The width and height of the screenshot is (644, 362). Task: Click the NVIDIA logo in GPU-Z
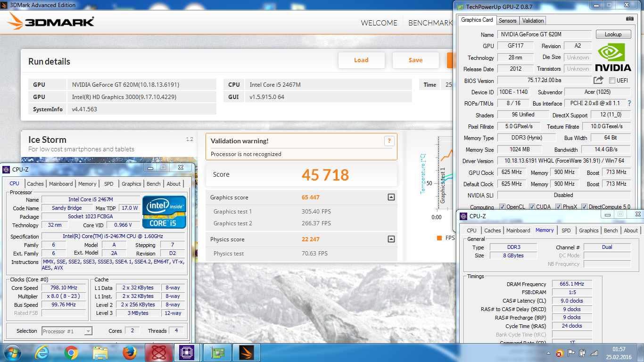[613, 58]
